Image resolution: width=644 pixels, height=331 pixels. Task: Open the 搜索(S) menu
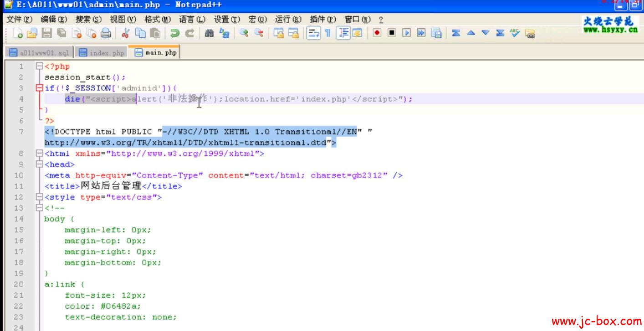[88, 20]
